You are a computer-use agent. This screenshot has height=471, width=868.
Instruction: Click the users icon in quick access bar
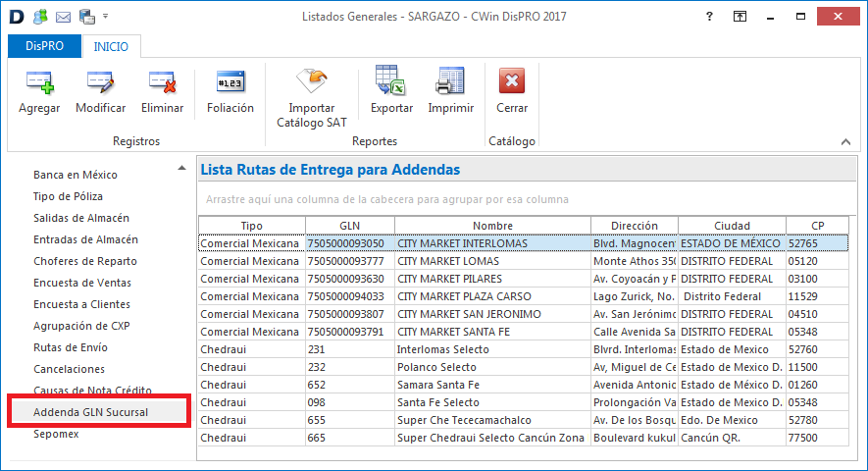[x=40, y=17]
